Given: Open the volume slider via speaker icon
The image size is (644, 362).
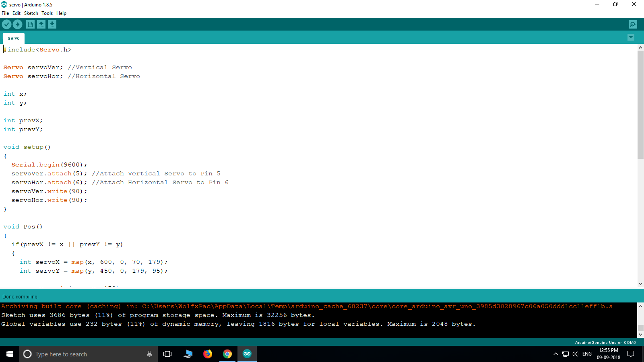Looking at the screenshot, I should click(x=575, y=354).
